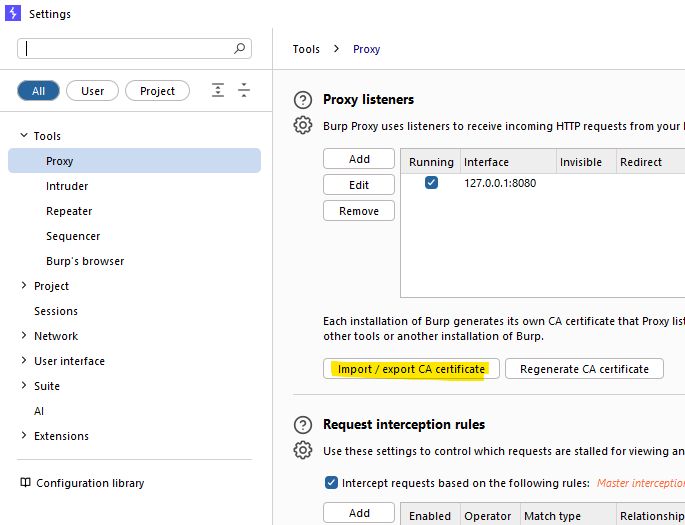Click Regenerate CA certificate button
This screenshot has width=685, height=525.
pyautogui.click(x=584, y=369)
